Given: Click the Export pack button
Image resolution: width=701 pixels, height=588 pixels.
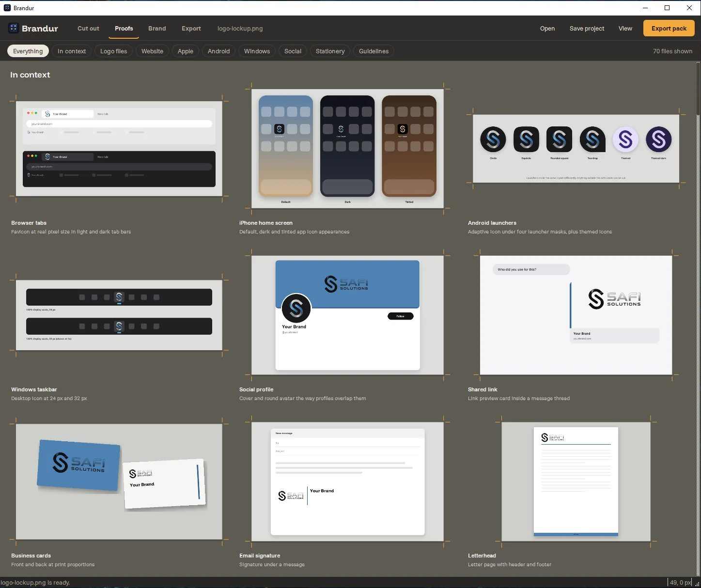Looking at the screenshot, I should tap(669, 28).
